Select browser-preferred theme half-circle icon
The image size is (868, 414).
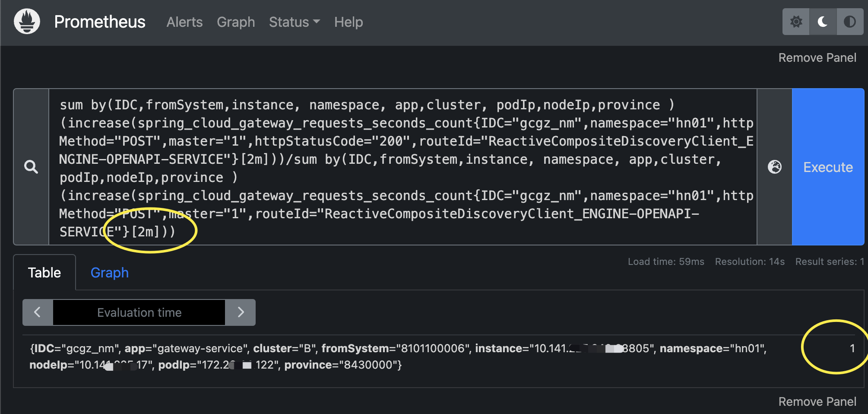click(x=849, y=22)
